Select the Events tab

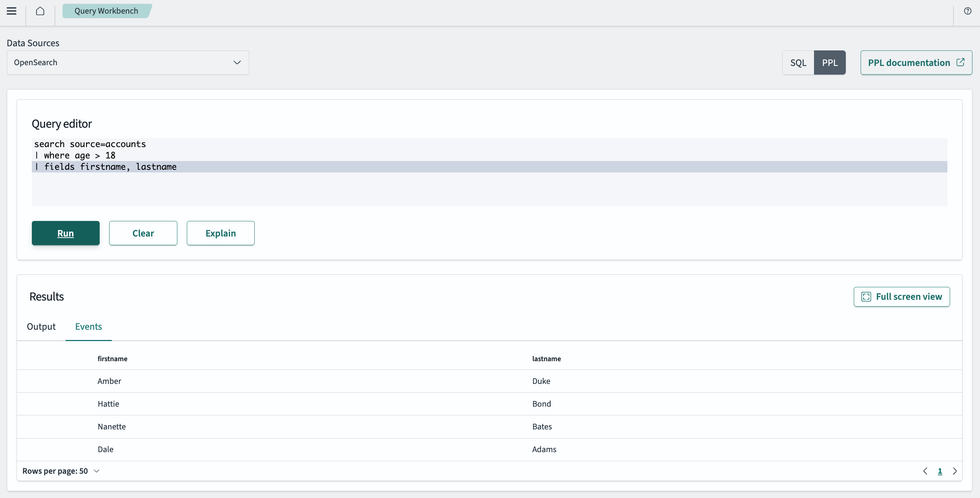pos(88,326)
